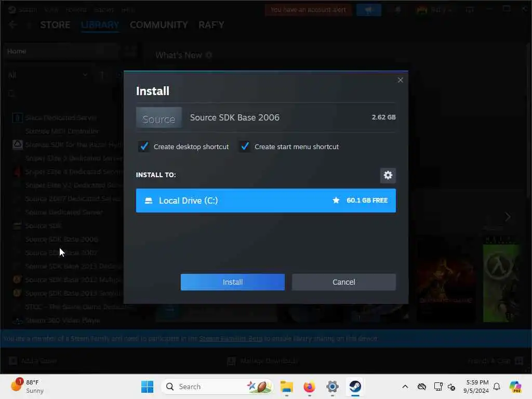Select Source 2007 Dedicated Server entry

point(73,199)
